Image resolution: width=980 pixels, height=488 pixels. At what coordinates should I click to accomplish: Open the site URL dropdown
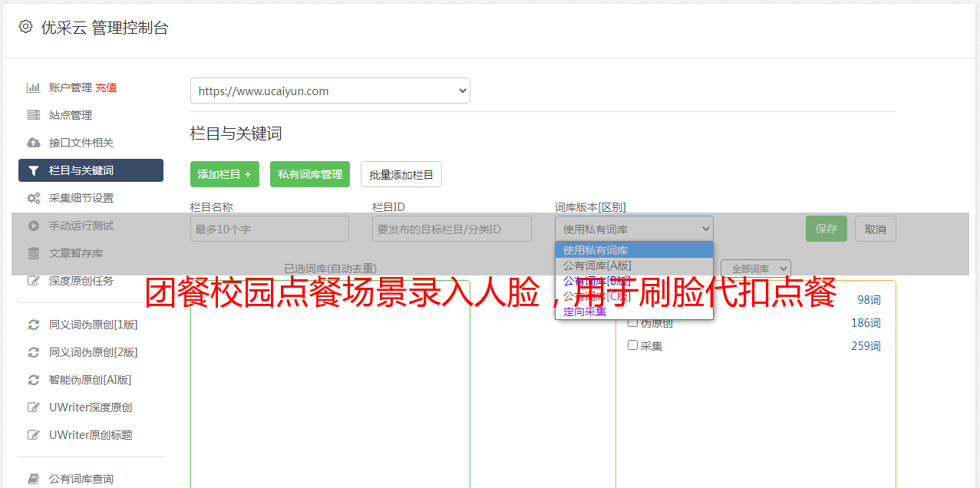[330, 91]
